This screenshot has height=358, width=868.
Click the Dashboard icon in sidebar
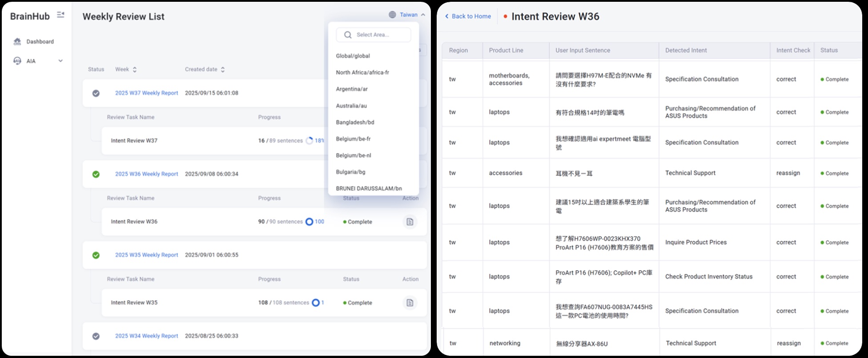tap(17, 42)
